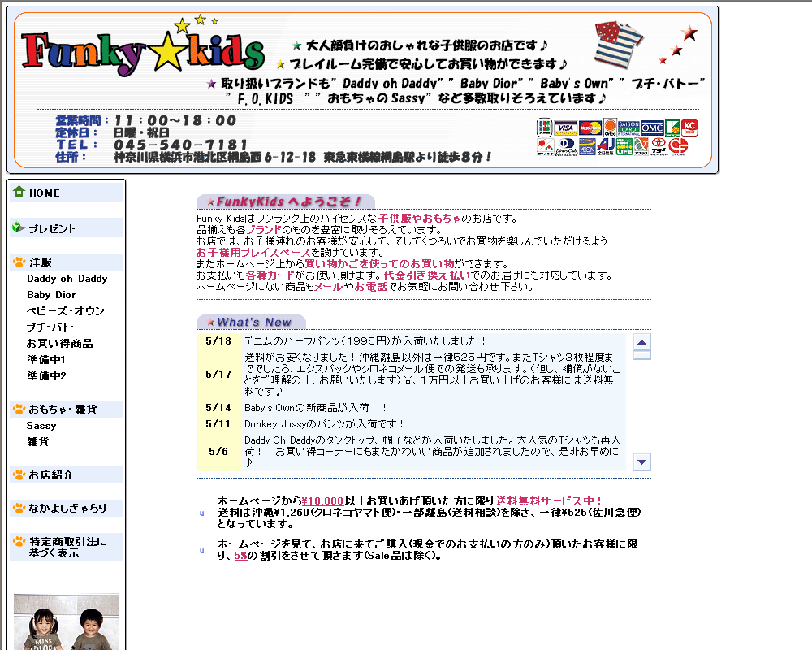The width and height of the screenshot is (812, 650).
Task: Follow the pink ブランド link
Action: pyautogui.click(x=264, y=230)
